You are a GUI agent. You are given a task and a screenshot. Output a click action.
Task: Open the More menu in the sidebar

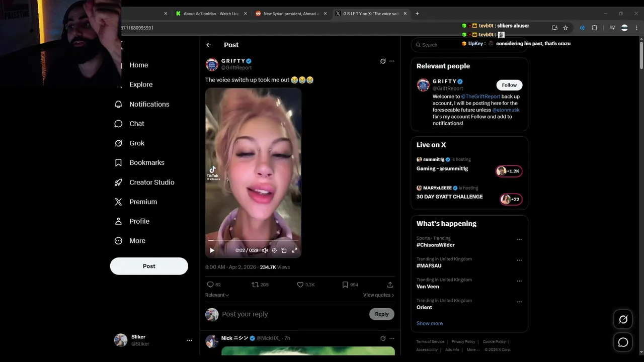[129, 241]
